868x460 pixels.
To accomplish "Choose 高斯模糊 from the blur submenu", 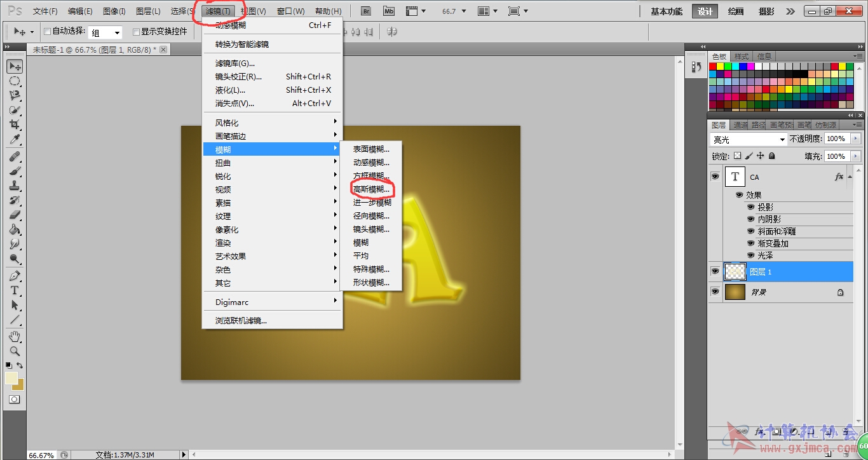I will pyautogui.click(x=371, y=189).
